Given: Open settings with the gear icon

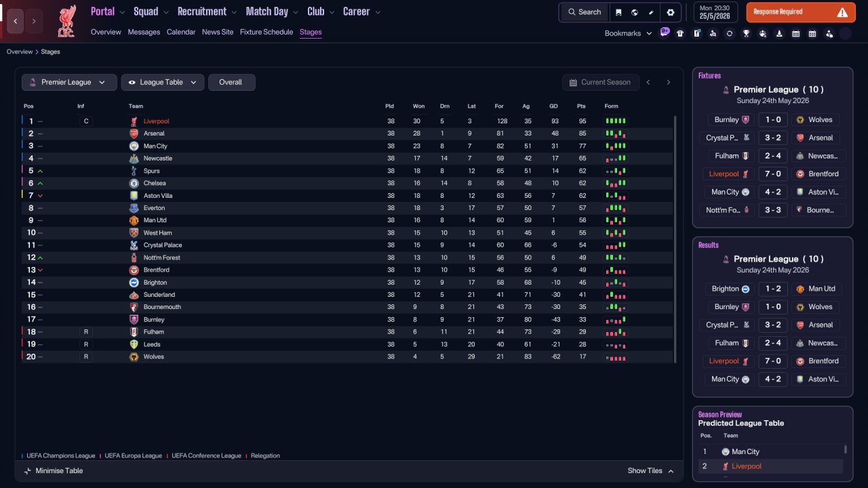Looking at the screenshot, I should (x=671, y=12).
